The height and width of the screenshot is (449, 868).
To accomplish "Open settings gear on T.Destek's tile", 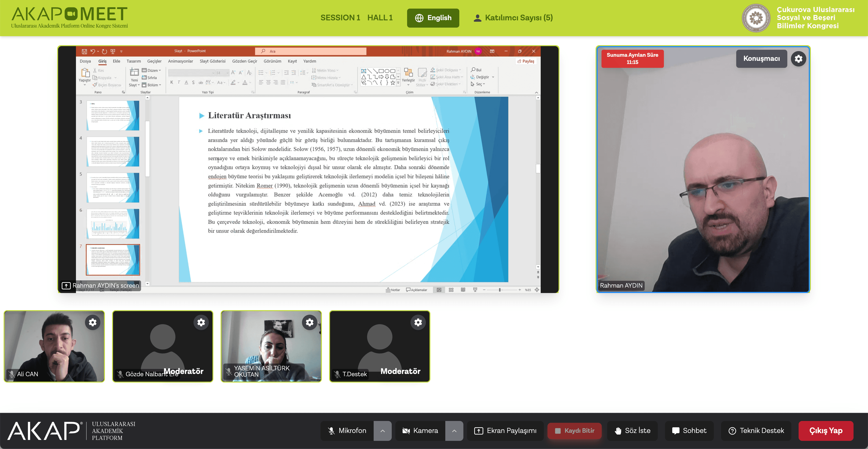I will pos(418,322).
